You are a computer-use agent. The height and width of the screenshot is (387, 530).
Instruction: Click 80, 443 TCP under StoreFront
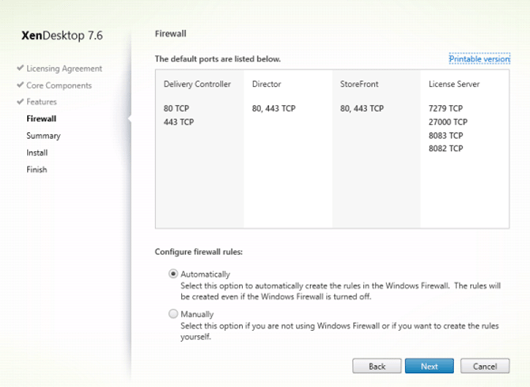[362, 108]
